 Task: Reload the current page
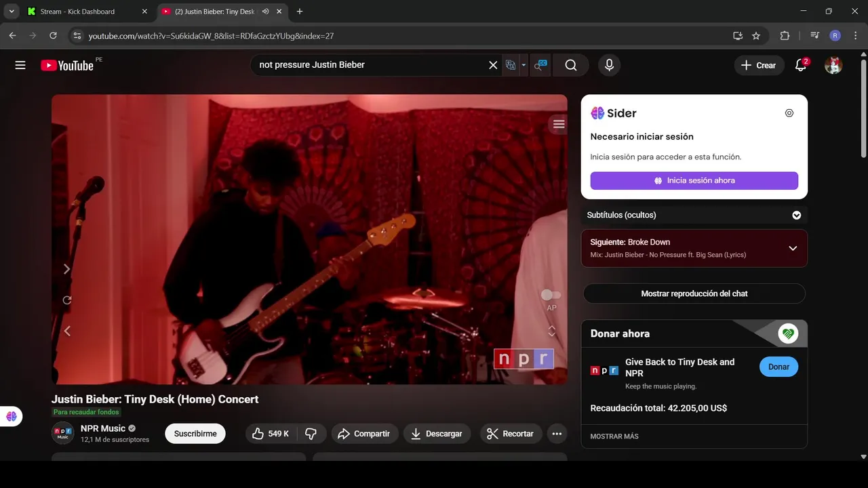point(53,36)
